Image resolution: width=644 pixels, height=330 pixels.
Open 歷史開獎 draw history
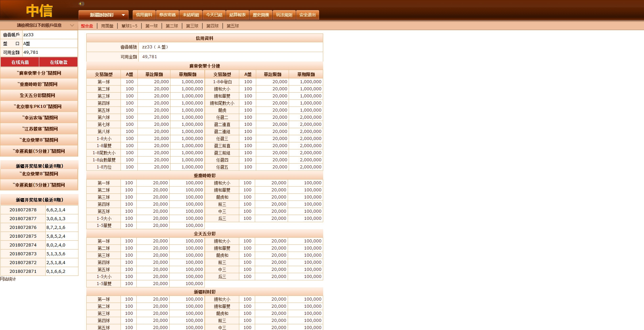click(261, 15)
